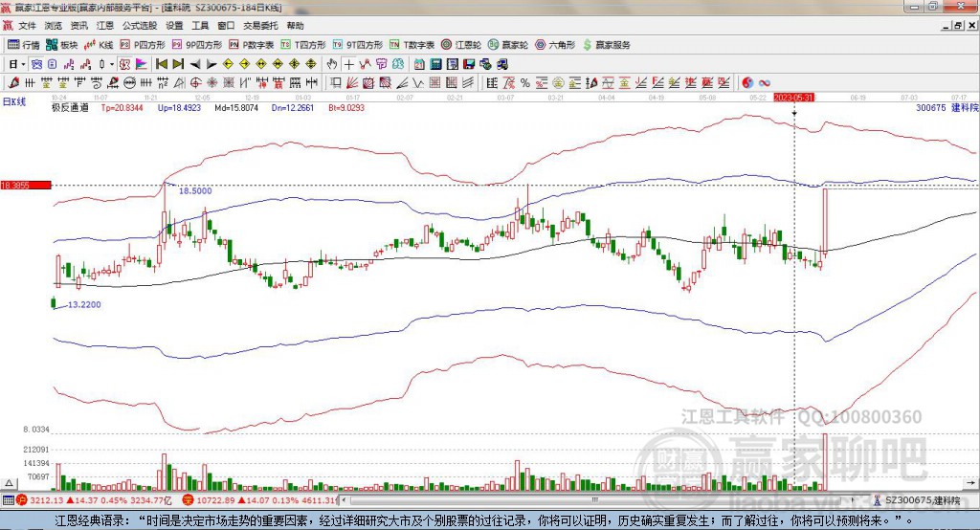This screenshot has height=530, width=980.
Task: Switch to K线 chart view
Action: tap(99, 45)
